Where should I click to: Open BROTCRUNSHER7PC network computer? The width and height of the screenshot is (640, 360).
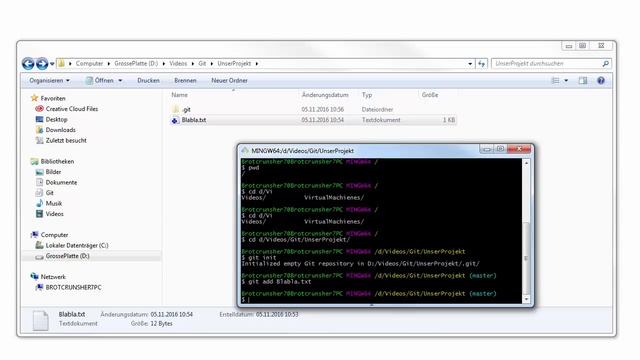click(73, 287)
